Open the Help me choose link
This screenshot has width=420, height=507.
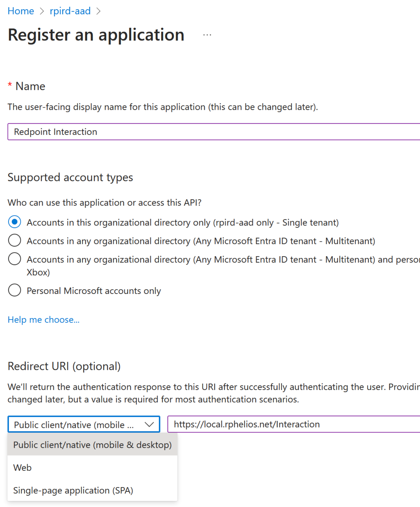[x=44, y=320]
